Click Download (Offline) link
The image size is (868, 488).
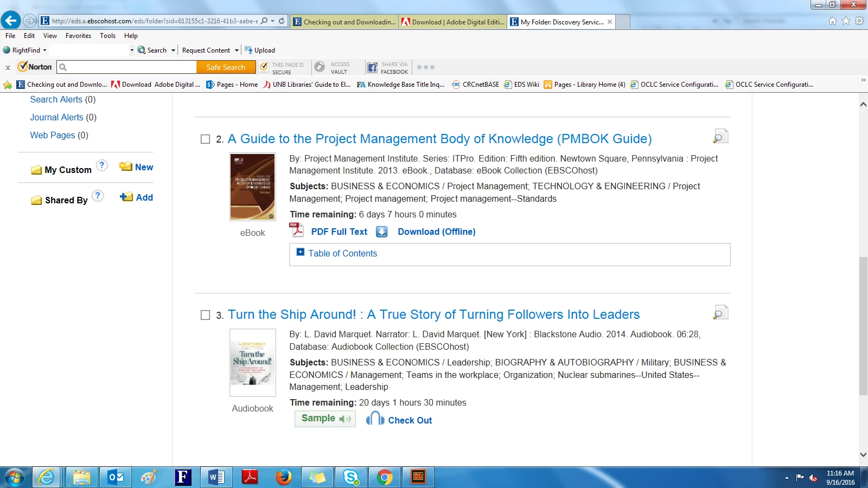click(436, 232)
